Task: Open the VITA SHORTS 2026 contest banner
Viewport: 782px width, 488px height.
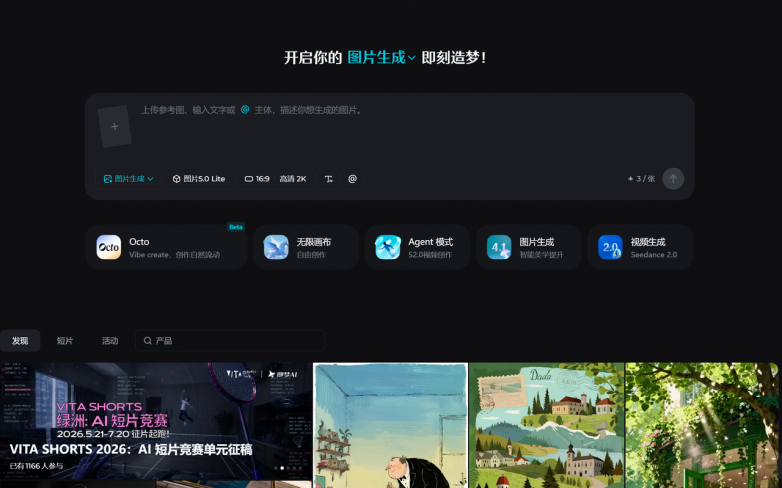Action: [x=156, y=422]
